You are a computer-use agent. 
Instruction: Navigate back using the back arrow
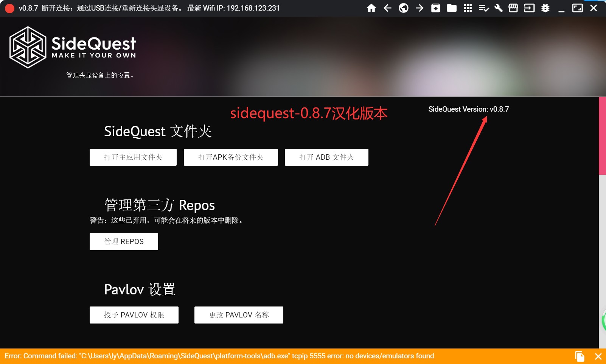(387, 8)
